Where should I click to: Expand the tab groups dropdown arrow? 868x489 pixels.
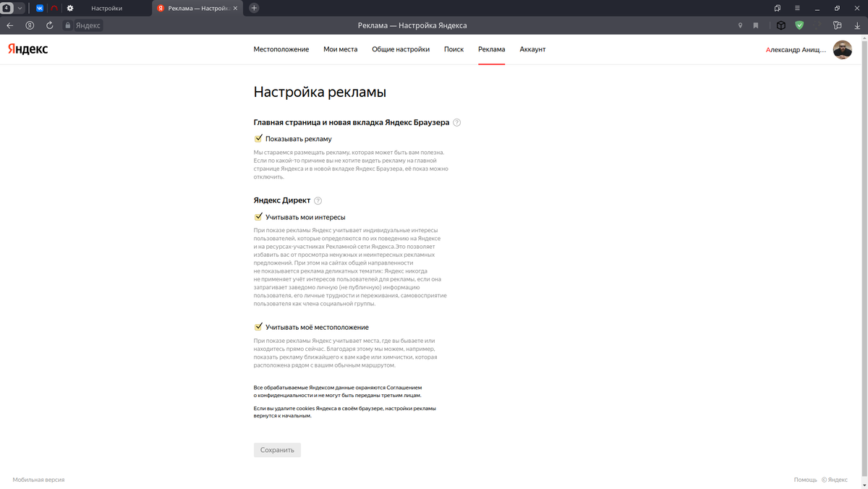pos(20,8)
